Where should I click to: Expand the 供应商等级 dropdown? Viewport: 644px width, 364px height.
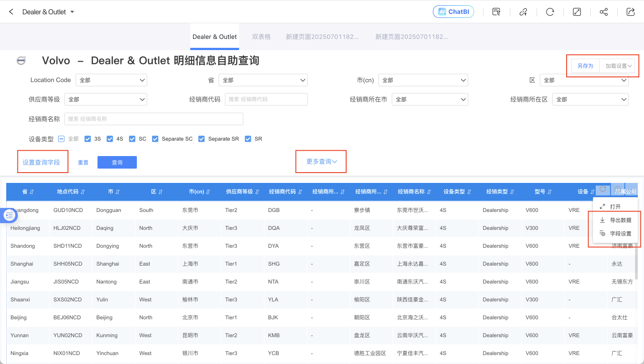(106, 99)
